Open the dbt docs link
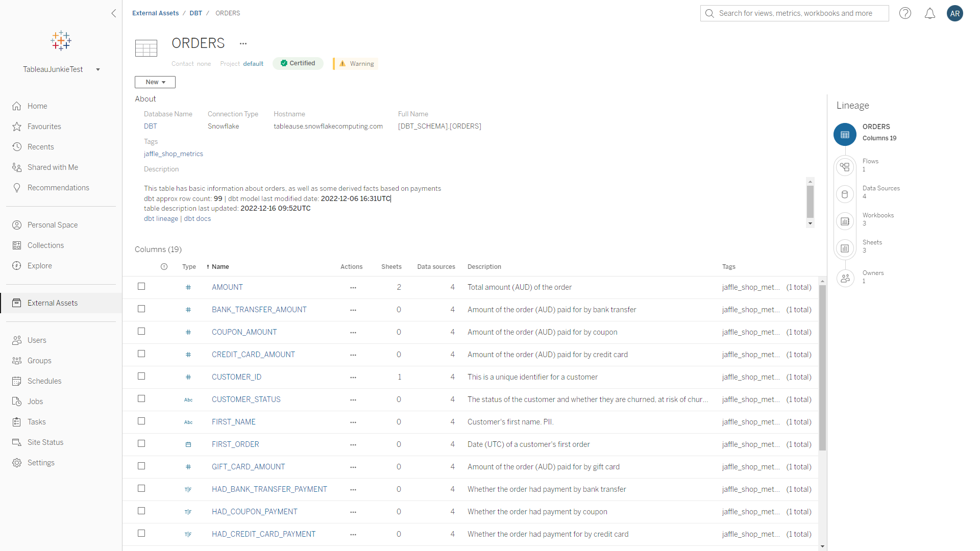980x551 pixels. pos(197,219)
